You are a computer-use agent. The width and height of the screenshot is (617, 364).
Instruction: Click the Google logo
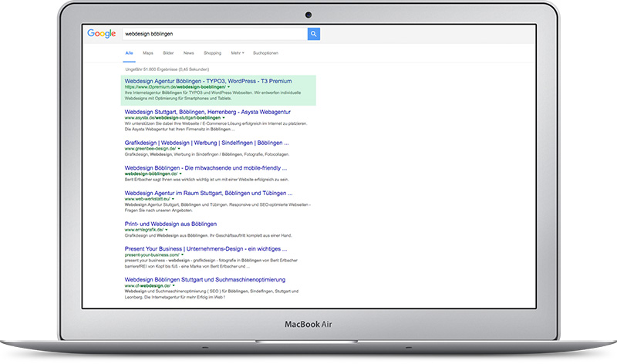102,34
